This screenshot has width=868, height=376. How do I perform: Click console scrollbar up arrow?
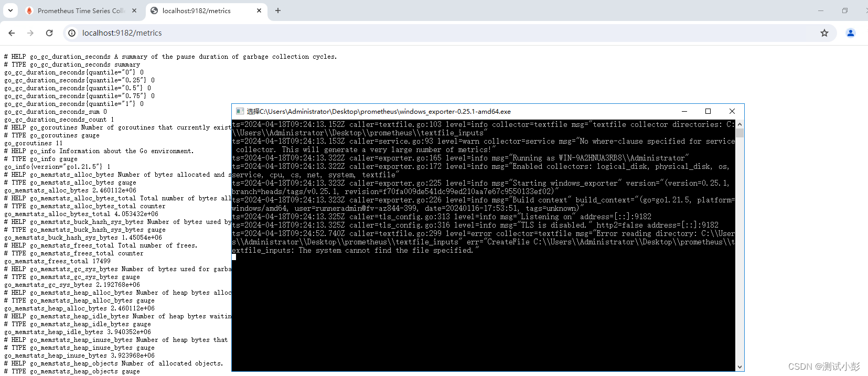(740, 124)
